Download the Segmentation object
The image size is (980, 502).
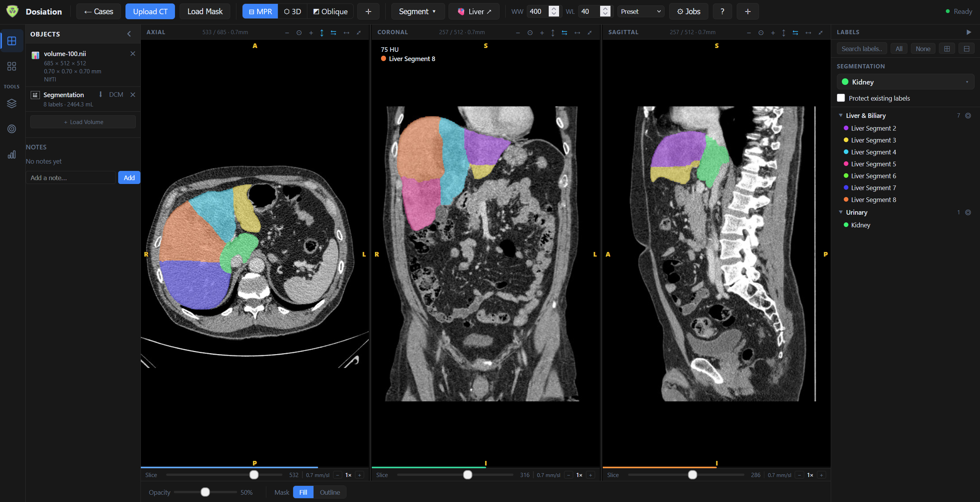click(101, 94)
